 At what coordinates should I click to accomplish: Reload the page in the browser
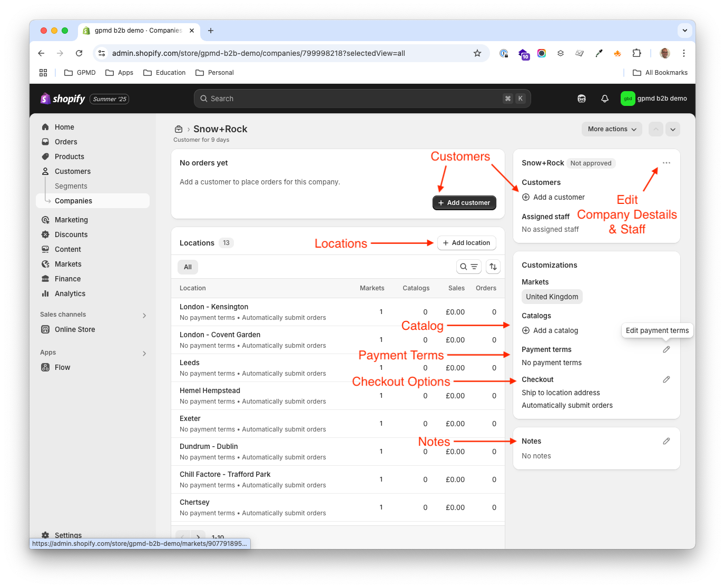(x=79, y=53)
